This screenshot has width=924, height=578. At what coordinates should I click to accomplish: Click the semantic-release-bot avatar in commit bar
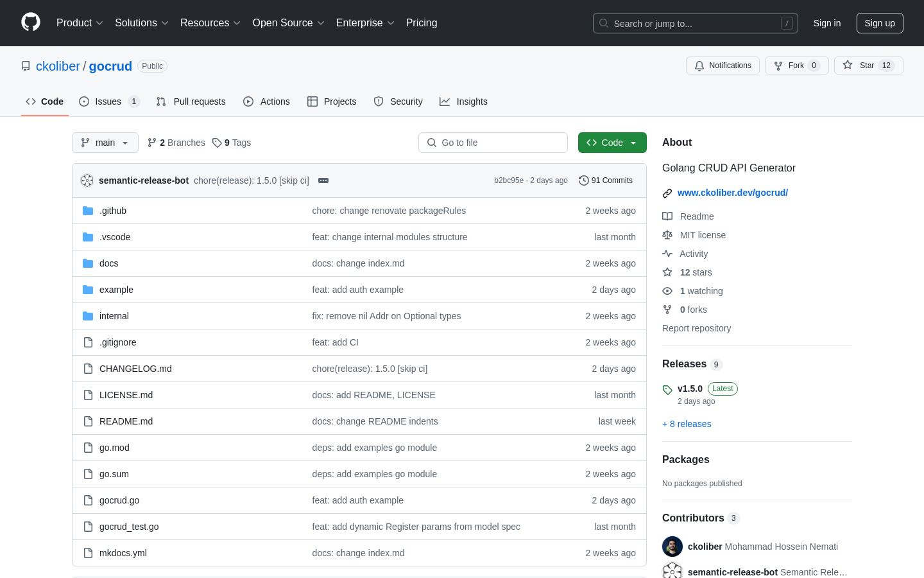pyautogui.click(x=87, y=180)
